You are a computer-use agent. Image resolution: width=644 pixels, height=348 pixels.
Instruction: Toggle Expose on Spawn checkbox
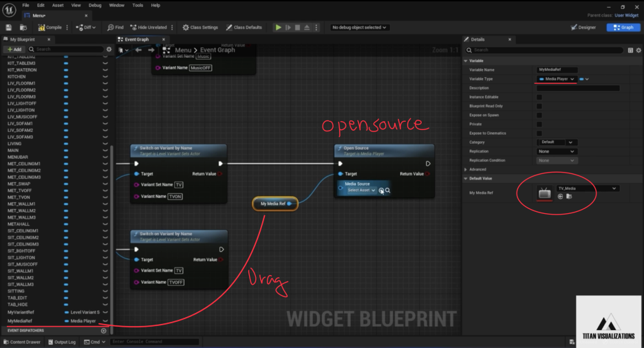pos(539,116)
